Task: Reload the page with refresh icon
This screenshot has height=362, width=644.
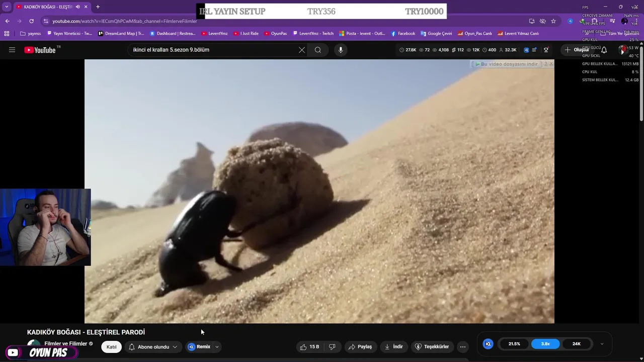Action: pyautogui.click(x=31, y=21)
